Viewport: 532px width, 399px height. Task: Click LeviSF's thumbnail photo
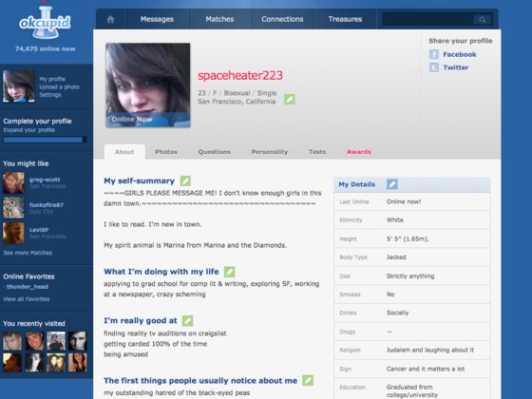pos(13,233)
